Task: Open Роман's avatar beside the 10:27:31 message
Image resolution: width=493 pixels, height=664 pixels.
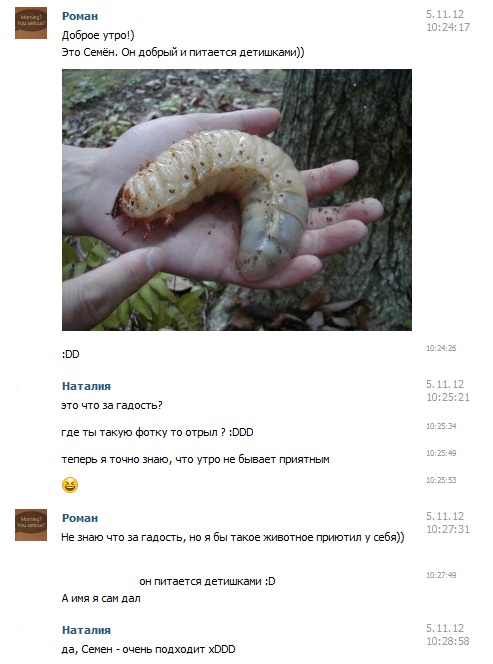Action: (31, 525)
